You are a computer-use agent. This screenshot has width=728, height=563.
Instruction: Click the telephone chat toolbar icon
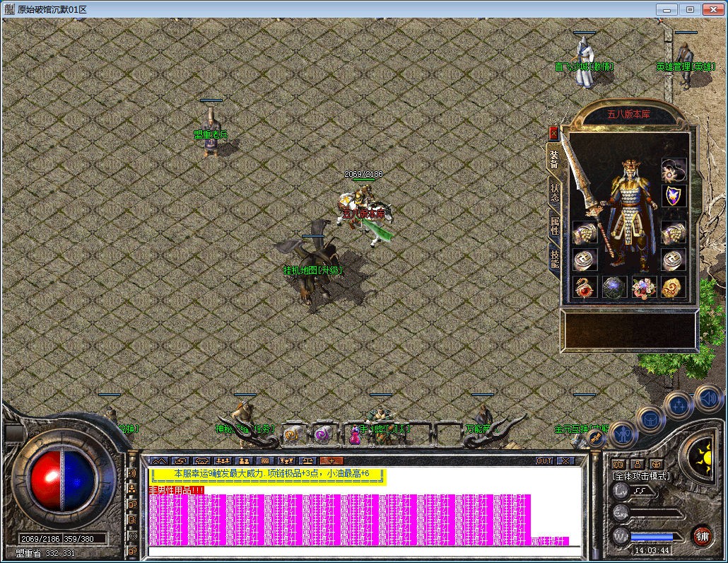tap(202, 461)
